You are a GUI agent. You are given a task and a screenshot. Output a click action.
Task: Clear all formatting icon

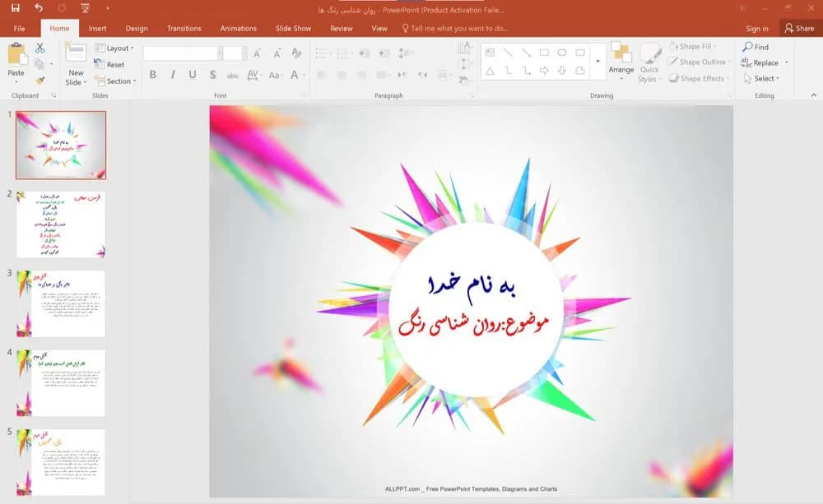click(296, 53)
